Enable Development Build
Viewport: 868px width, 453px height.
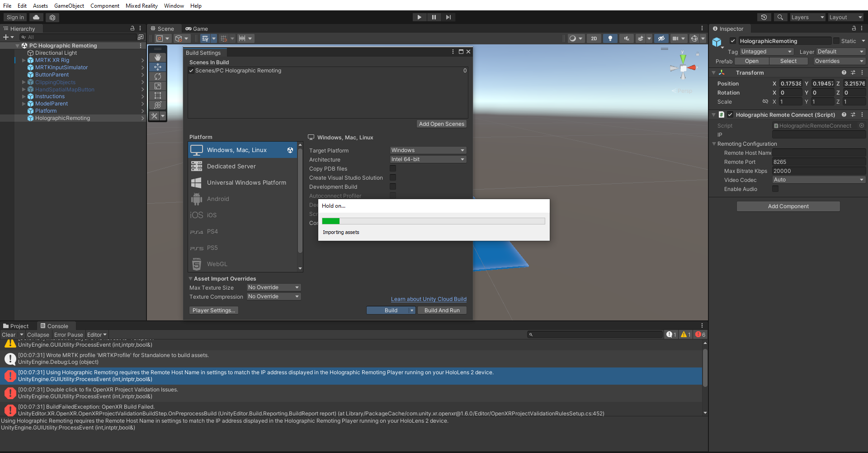click(x=393, y=186)
